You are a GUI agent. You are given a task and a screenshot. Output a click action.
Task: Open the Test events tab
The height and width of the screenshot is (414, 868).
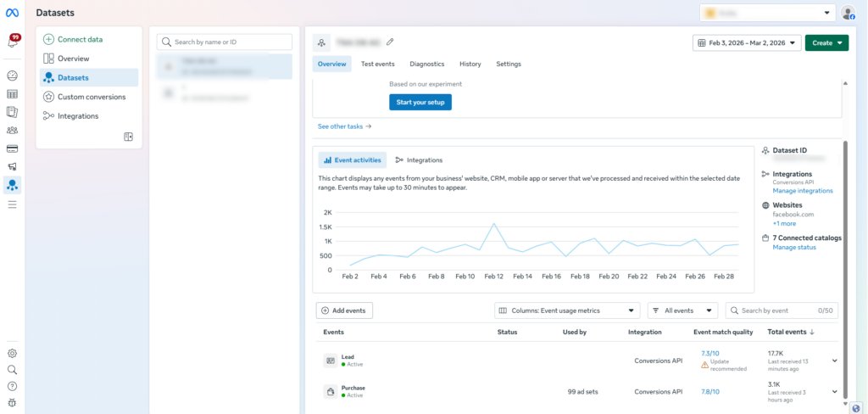pyautogui.click(x=377, y=64)
